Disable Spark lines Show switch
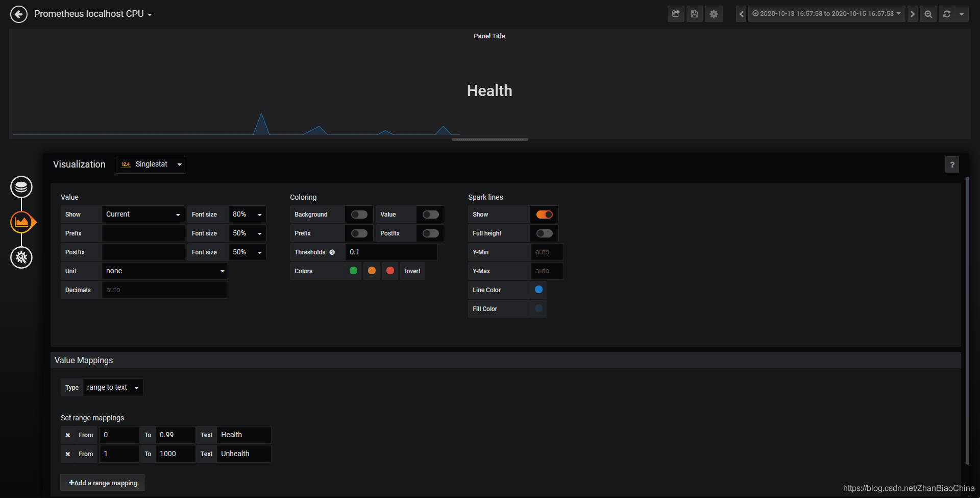 click(x=544, y=215)
